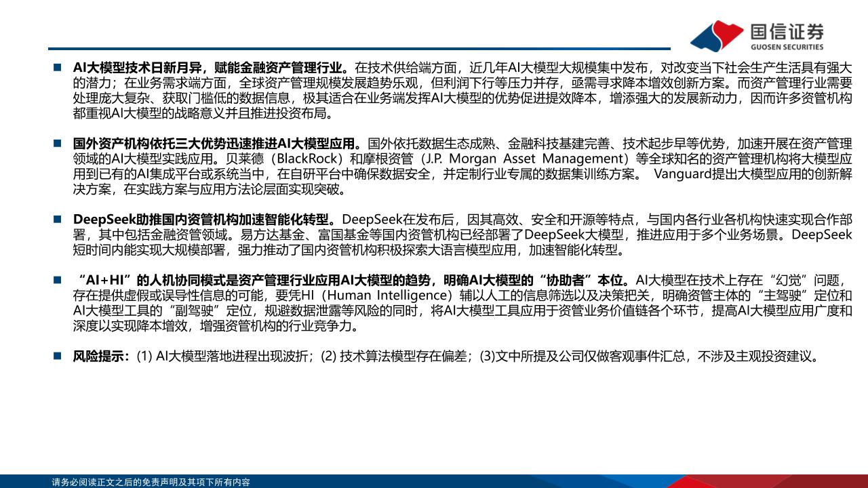Click the dark blue header divider line

click(359, 49)
